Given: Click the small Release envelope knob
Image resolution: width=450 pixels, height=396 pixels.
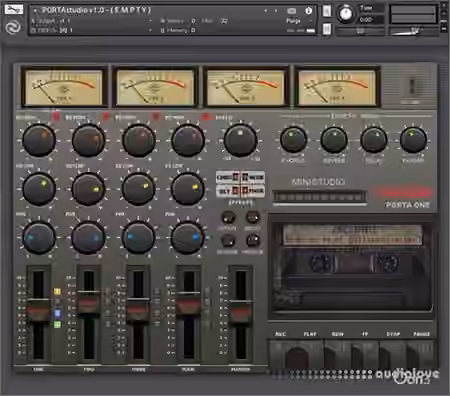Looking at the screenshot, I should (x=252, y=240).
